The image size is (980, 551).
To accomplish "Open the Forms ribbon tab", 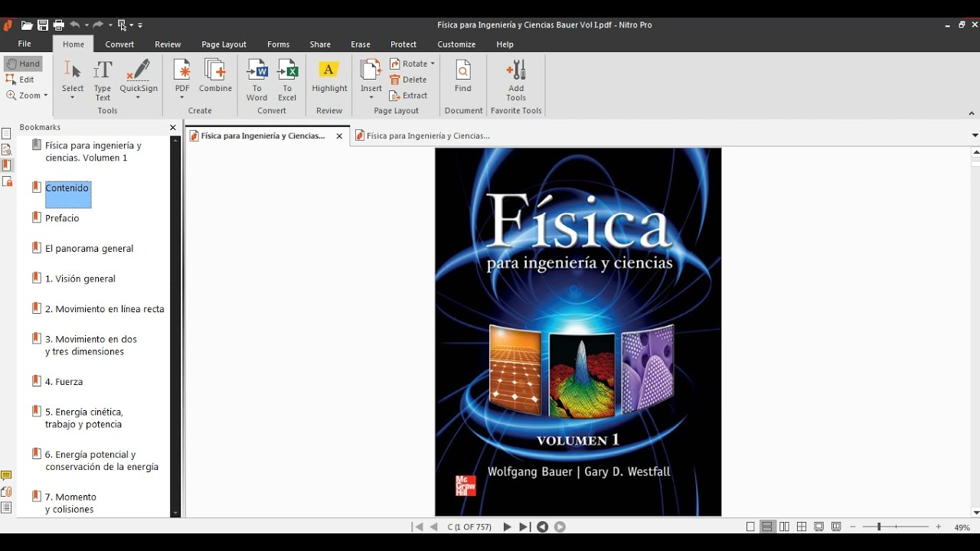I will point(279,44).
